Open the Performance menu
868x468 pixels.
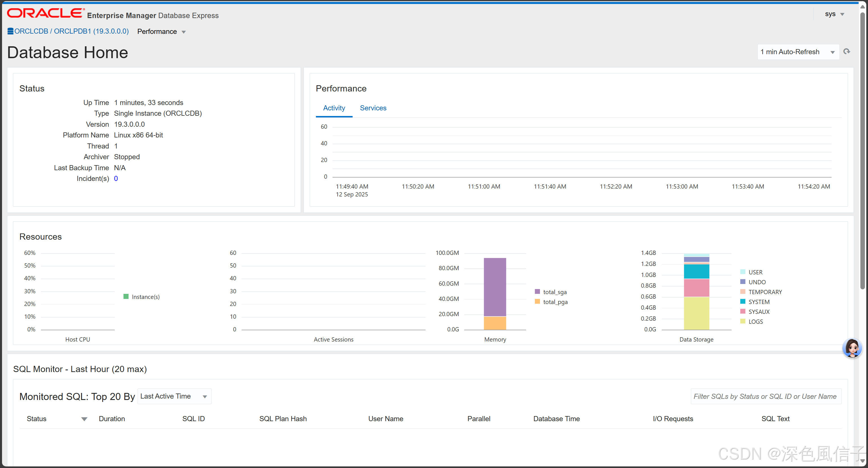[161, 32]
